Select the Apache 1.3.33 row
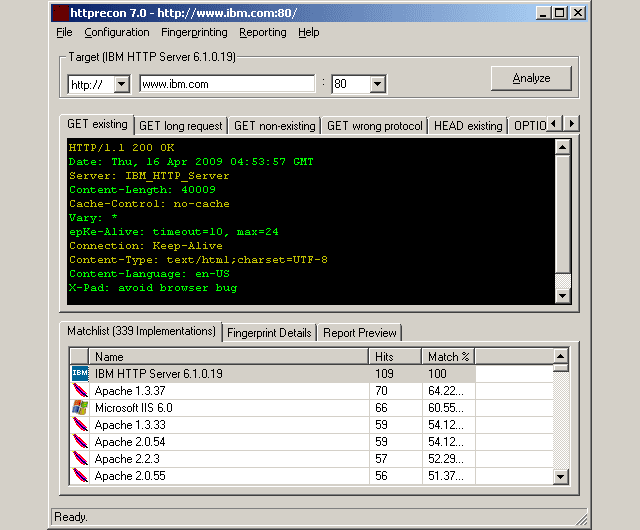Screen dimensions: 640x530 click(x=273, y=425)
